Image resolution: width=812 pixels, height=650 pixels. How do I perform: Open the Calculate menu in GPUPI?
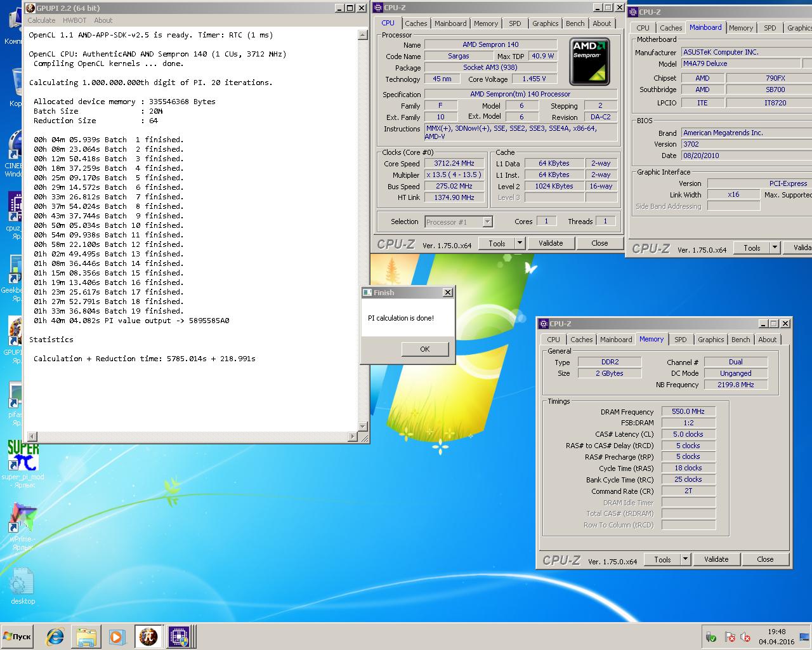click(41, 20)
